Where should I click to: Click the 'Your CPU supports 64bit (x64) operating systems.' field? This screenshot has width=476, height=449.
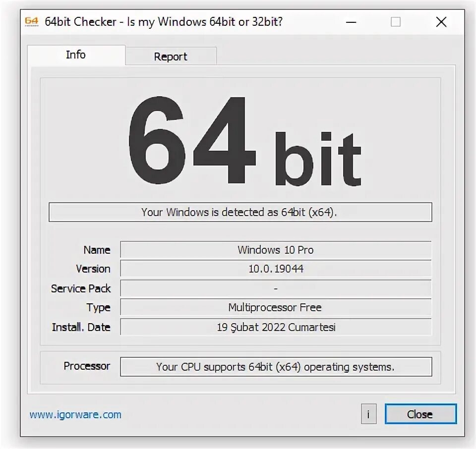click(276, 367)
